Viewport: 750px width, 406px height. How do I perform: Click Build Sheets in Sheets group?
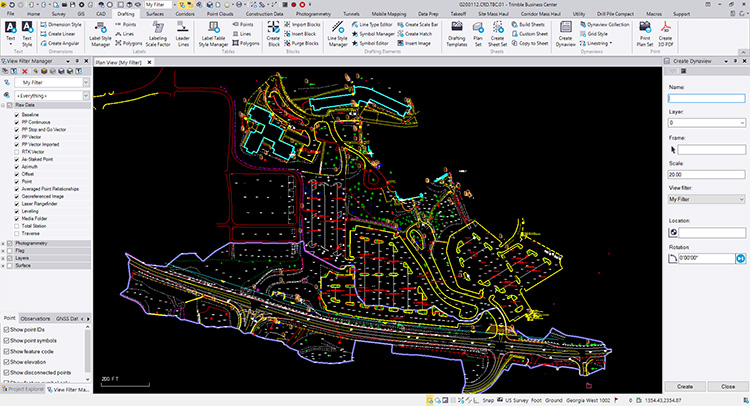[528, 24]
